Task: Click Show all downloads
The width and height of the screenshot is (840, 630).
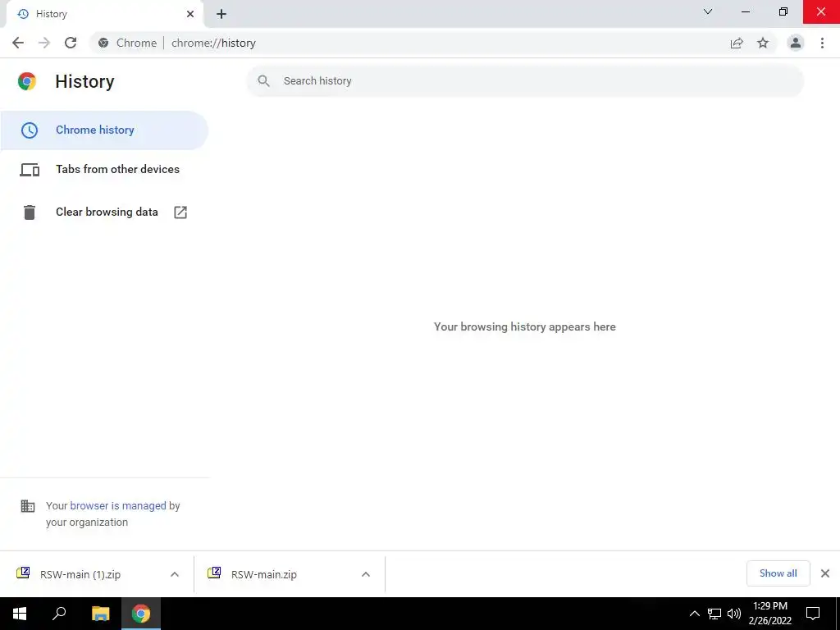Action: click(778, 573)
